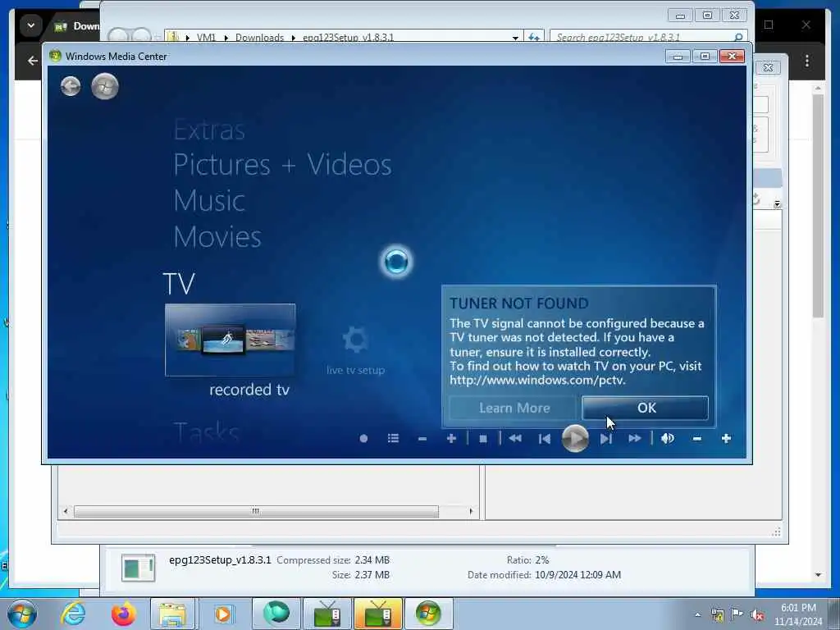Click the teal globe taskbar icon
The height and width of the screenshot is (630, 840).
pos(276,614)
